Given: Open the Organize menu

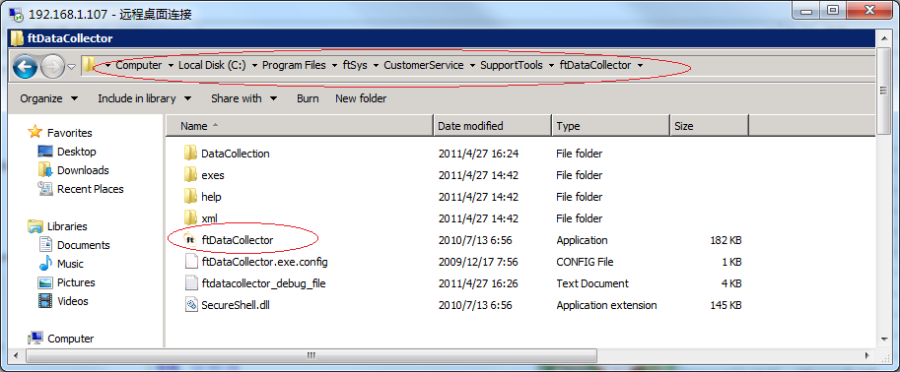Looking at the screenshot, I should click(49, 98).
